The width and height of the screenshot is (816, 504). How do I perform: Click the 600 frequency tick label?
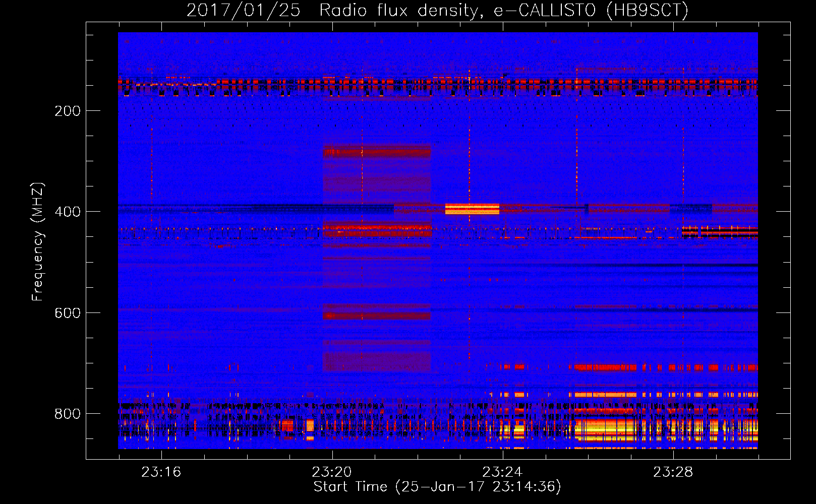pyautogui.click(x=68, y=313)
